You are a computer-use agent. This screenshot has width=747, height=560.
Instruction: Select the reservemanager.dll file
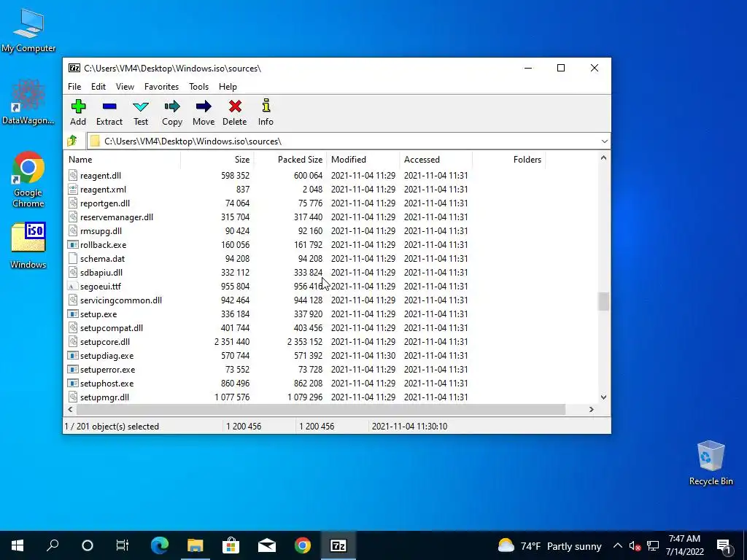tap(117, 217)
